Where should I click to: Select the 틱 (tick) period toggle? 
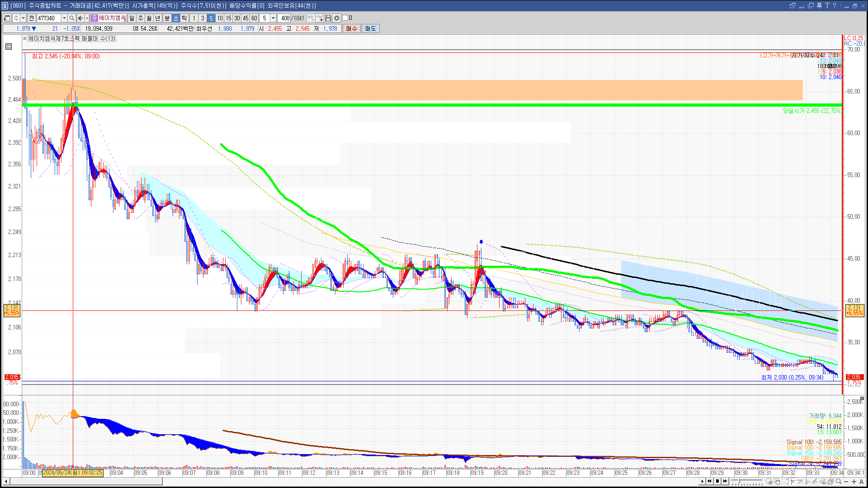point(184,18)
